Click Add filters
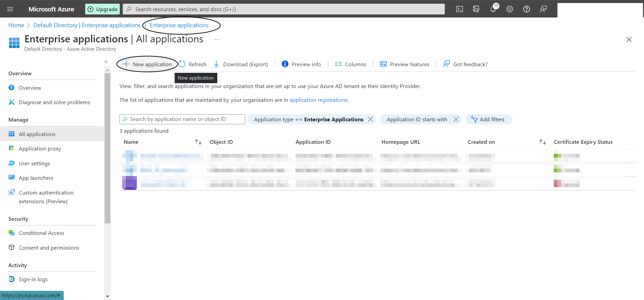Viewport: 644px width, 300px height. (489, 119)
